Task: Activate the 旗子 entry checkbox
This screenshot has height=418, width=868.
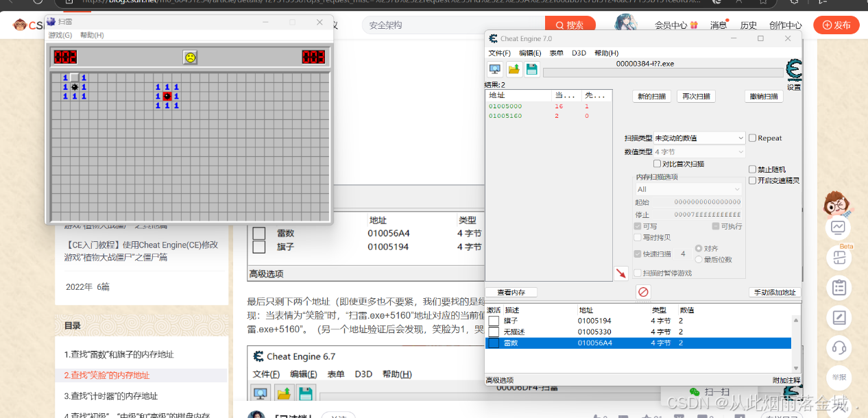Action: (x=494, y=321)
